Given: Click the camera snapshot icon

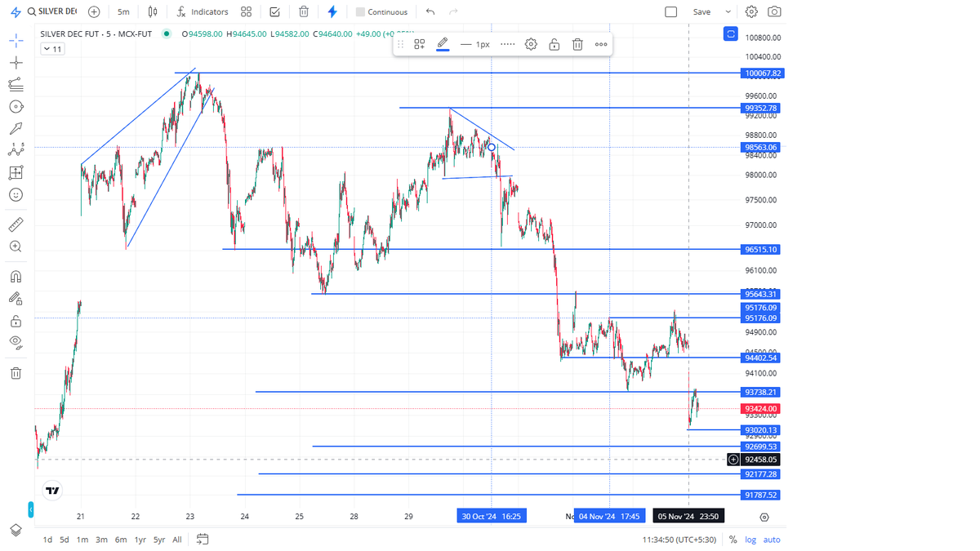Looking at the screenshot, I should pyautogui.click(x=774, y=12).
